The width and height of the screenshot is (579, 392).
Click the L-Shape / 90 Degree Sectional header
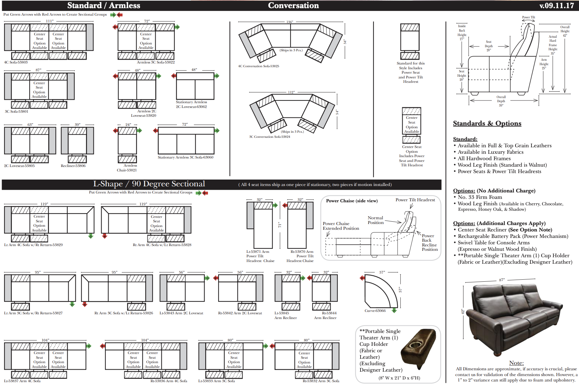[149, 184]
